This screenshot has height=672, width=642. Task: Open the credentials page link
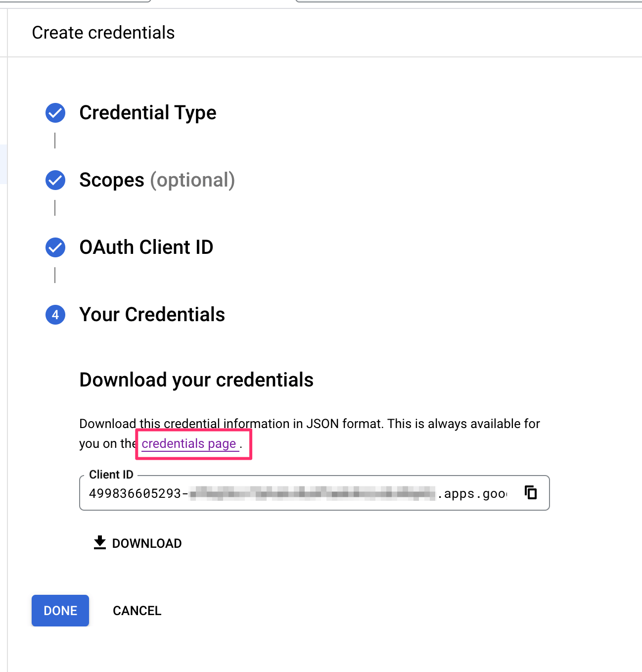188,444
